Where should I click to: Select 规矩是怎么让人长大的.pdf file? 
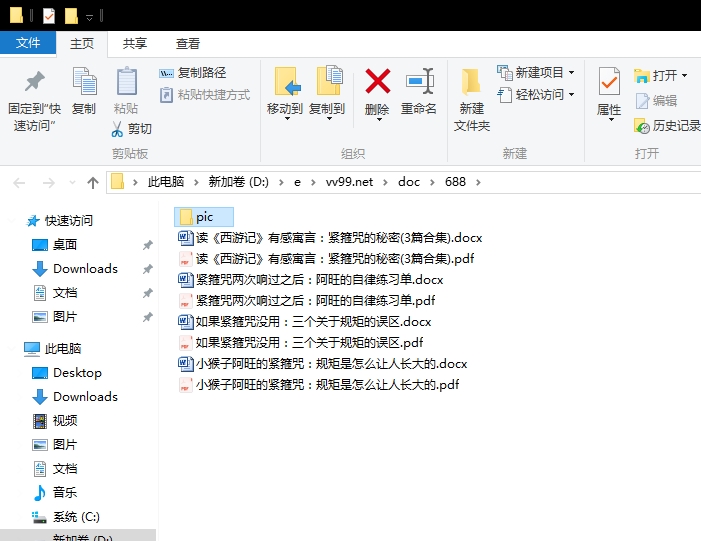(319, 385)
